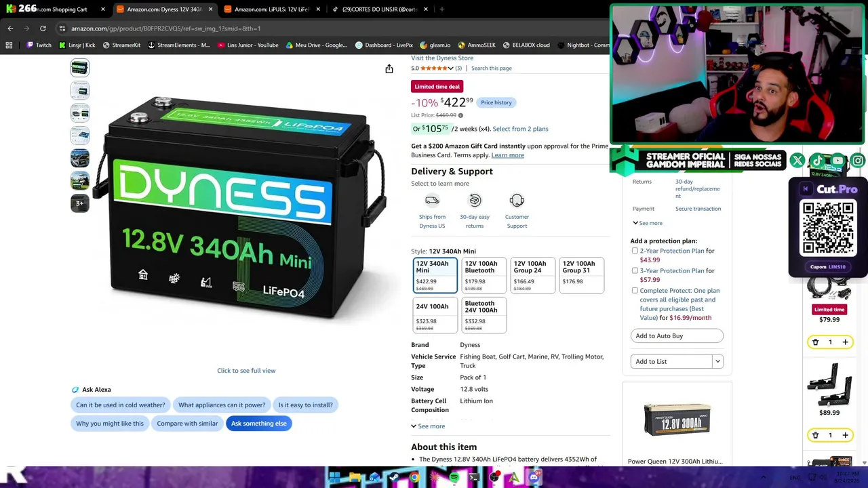The image size is (868, 488).
Task: Click the info icon next to List Price
Action: (x=460, y=115)
